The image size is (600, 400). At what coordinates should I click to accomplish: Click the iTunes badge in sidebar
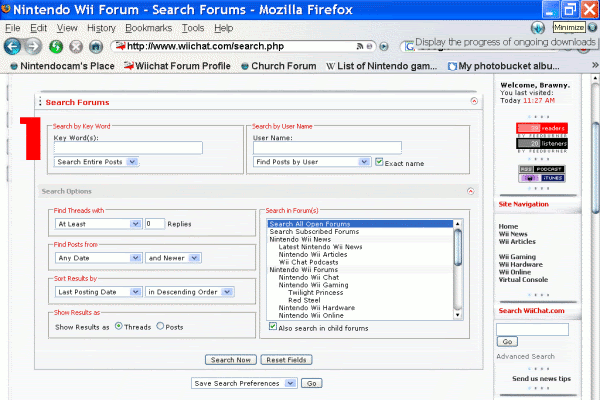point(542,178)
